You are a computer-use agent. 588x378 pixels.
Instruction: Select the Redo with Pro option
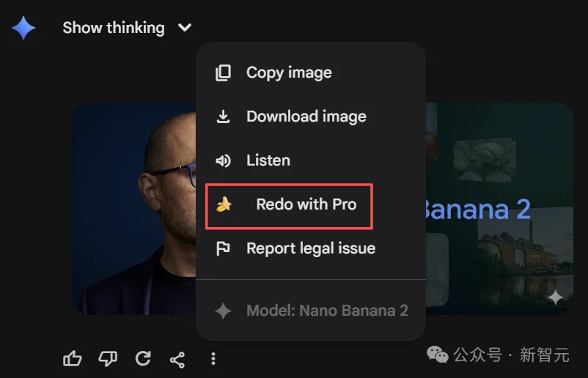point(306,204)
